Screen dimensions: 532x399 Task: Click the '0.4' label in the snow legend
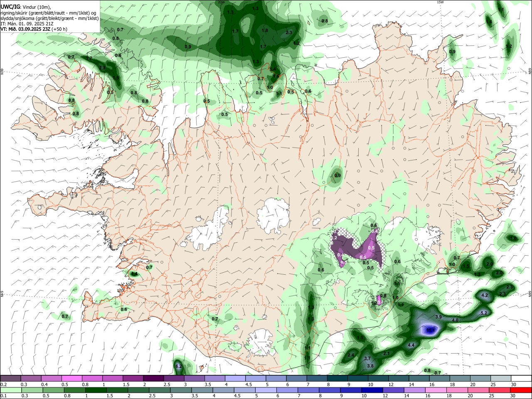click(44, 384)
